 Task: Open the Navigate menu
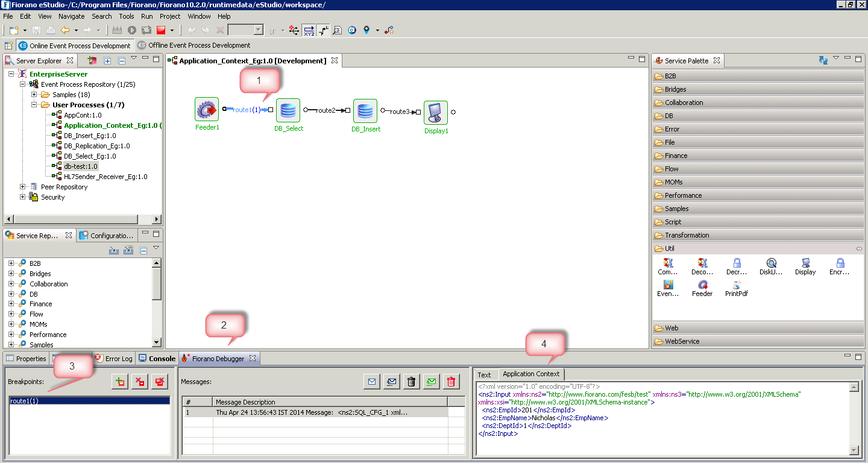(72, 16)
